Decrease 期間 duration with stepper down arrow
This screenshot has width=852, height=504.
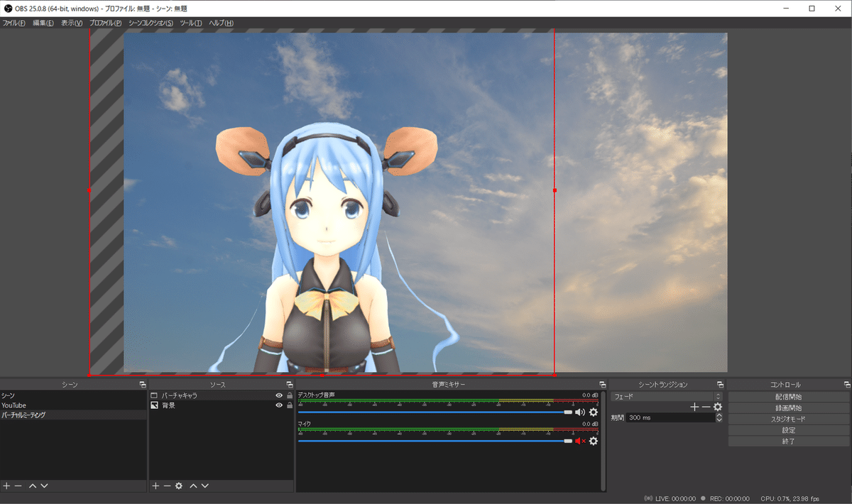pos(719,420)
